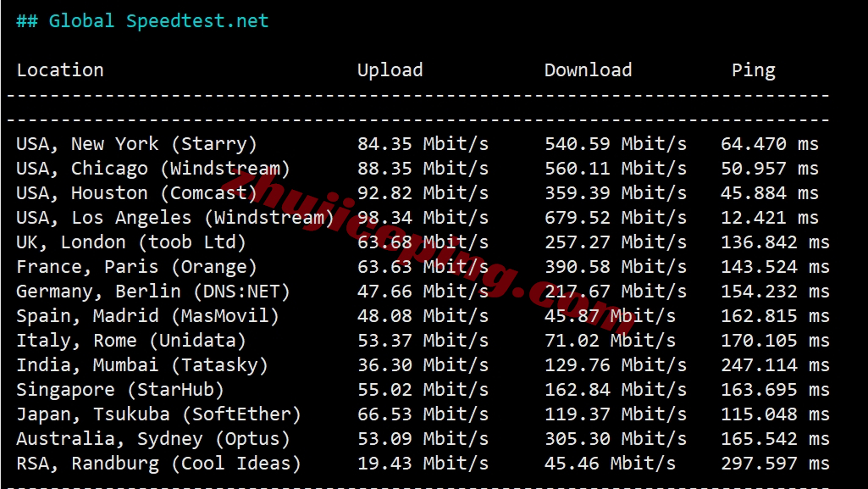The image size is (868, 489).
Task: Click the 679.52 Mbit/s Los Angeles download
Action: pos(615,218)
